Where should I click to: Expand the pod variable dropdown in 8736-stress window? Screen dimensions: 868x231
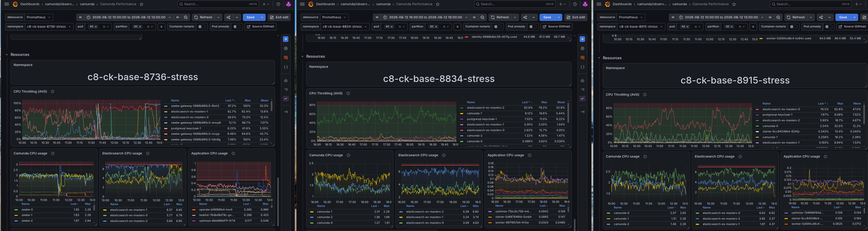(108, 27)
